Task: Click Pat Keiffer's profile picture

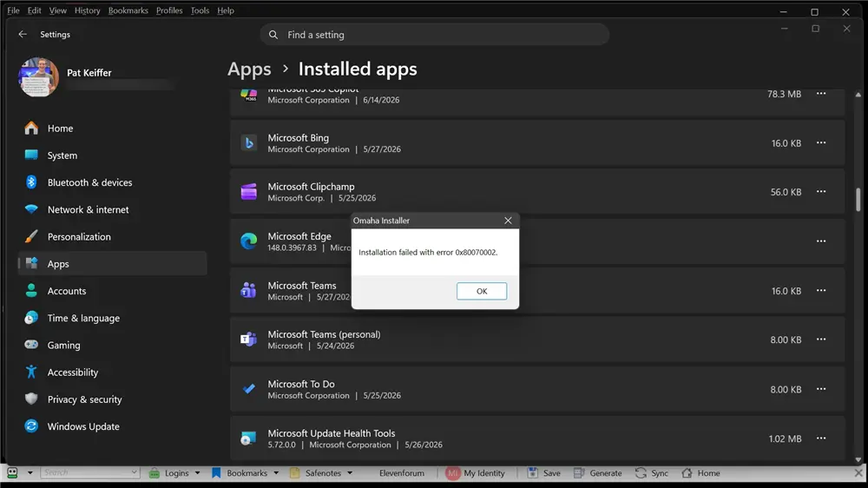Action: point(38,77)
